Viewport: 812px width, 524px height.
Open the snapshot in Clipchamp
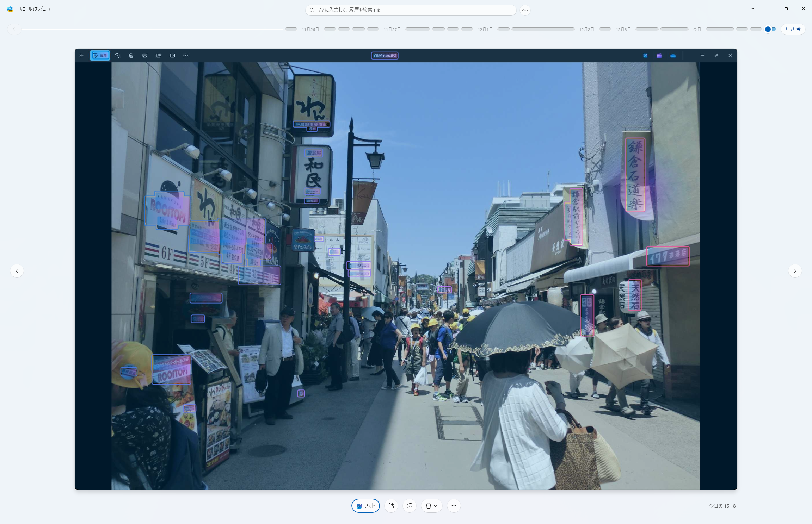[659, 55]
